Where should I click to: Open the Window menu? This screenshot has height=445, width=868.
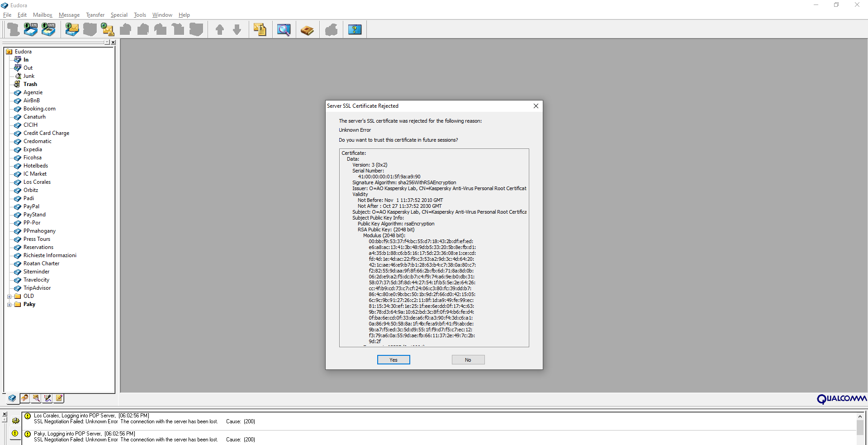coord(162,15)
